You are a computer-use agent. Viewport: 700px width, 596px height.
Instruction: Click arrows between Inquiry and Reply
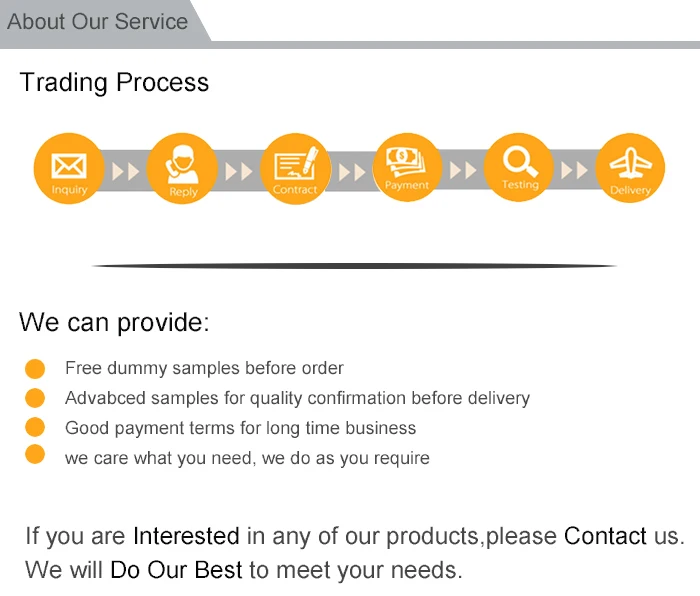click(x=126, y=171)
